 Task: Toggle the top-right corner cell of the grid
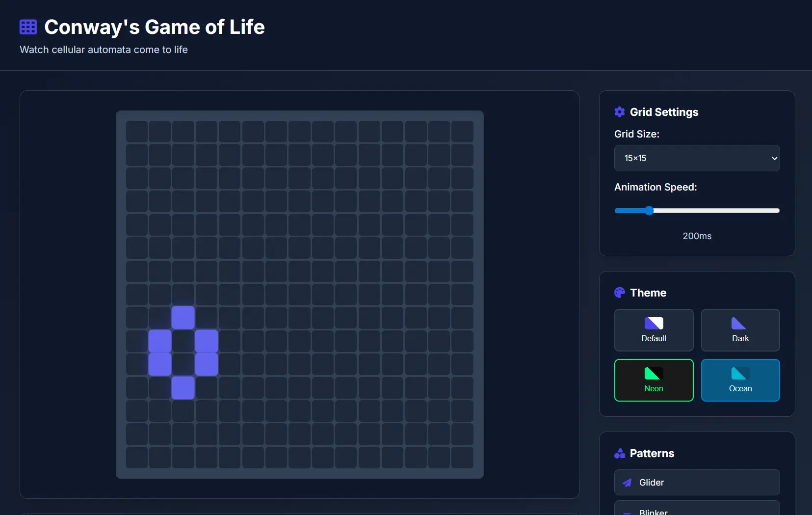[462, 132]
